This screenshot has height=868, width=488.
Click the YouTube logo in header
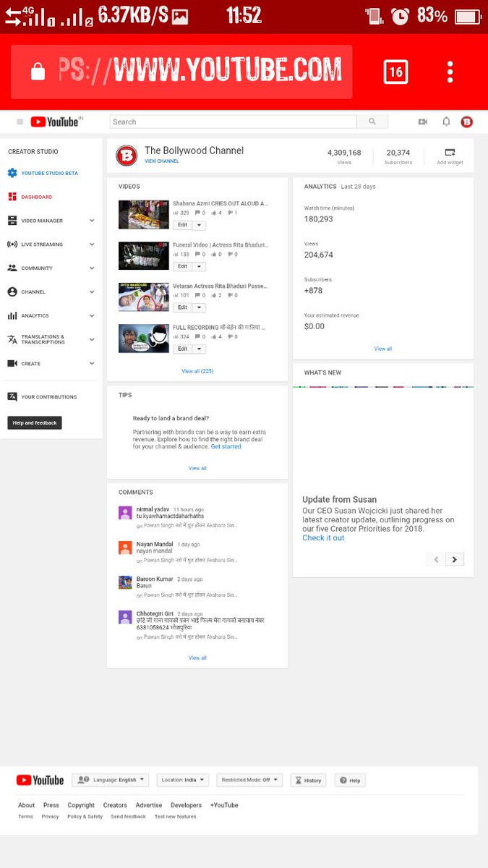pyautogui.click(x=54, y=122)
